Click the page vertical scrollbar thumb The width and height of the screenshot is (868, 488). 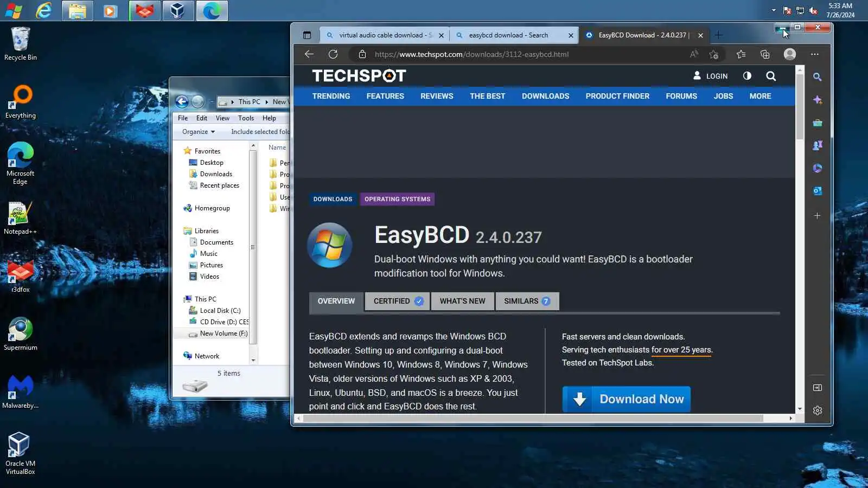click(x=800, y=106)
